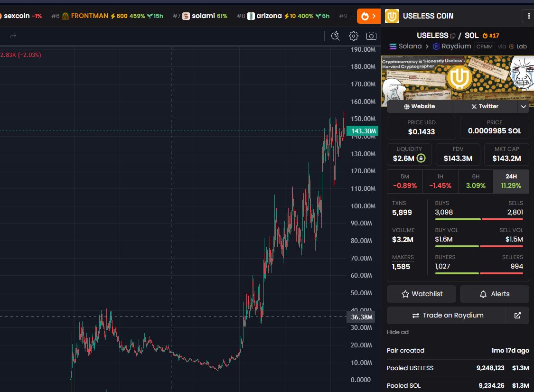534x392 pixels.
Task: Click the star icon on Watchlist
Action: click(x=405, y=294)
